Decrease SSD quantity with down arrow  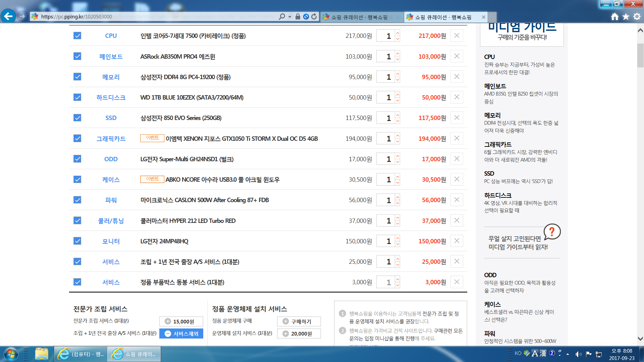click(397, 121)
